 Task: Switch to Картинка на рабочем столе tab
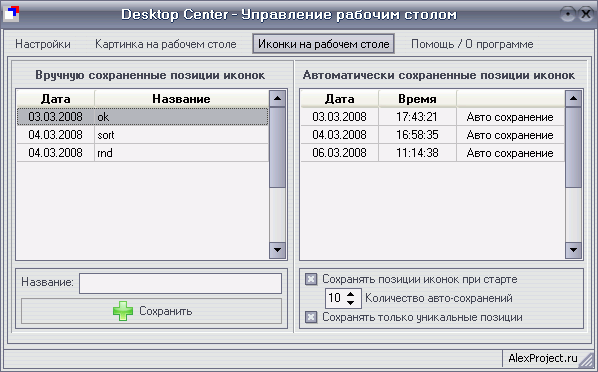point(166,44)
